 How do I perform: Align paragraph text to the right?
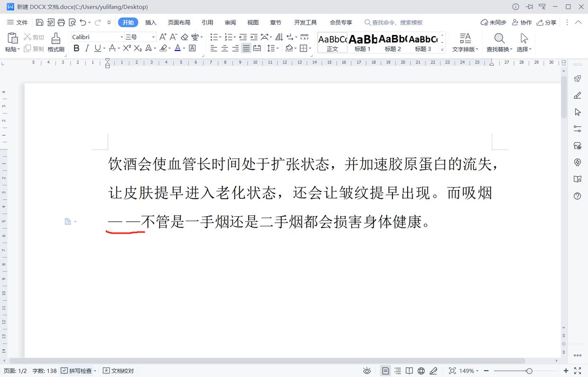[x=235, y=48]
